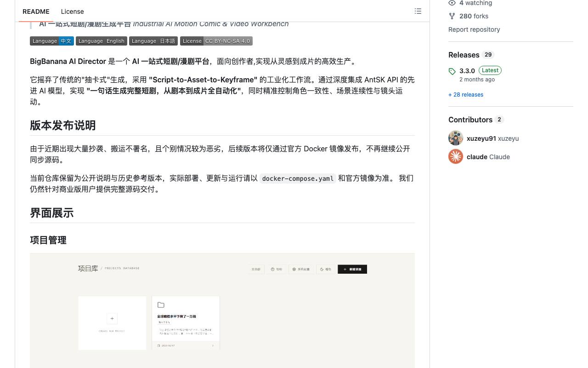Click the docker-compose.yaml inline code
This screenshot has width=588, height=368.
click(x=298, y=178)
